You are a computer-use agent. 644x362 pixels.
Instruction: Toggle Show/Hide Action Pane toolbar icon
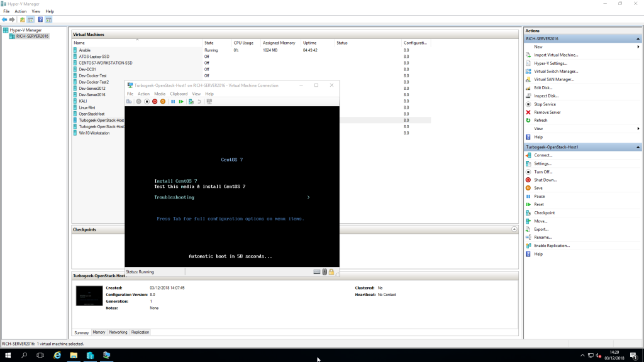click(x=48, y=19)
